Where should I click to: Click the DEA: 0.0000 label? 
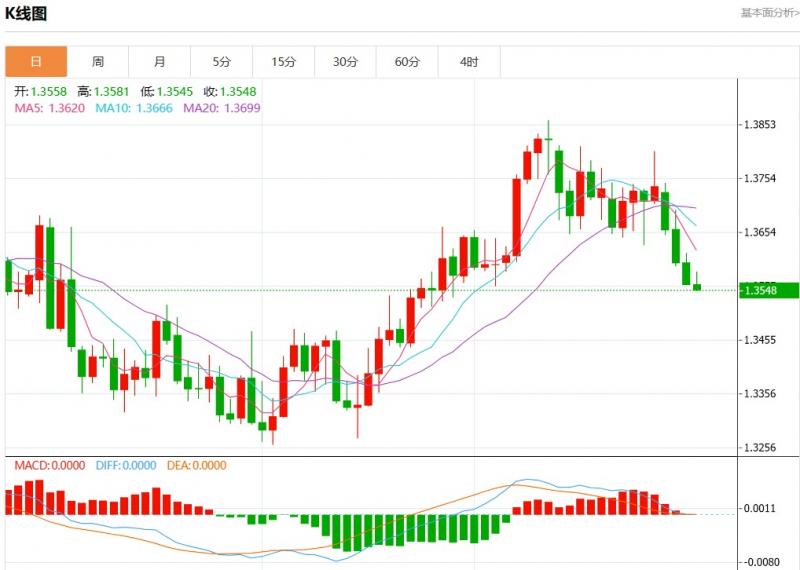[x=196, y=465]
